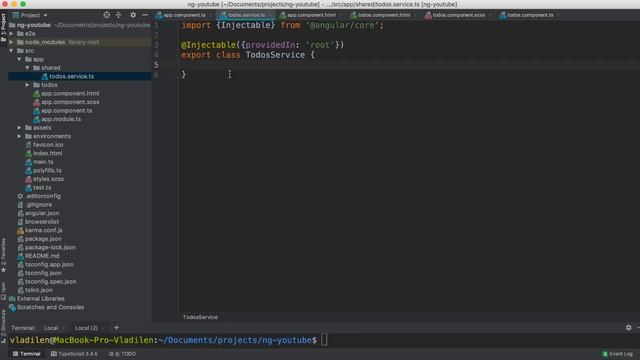
Task: Open app.component.scss in the project tree
Action: point(70,102)
